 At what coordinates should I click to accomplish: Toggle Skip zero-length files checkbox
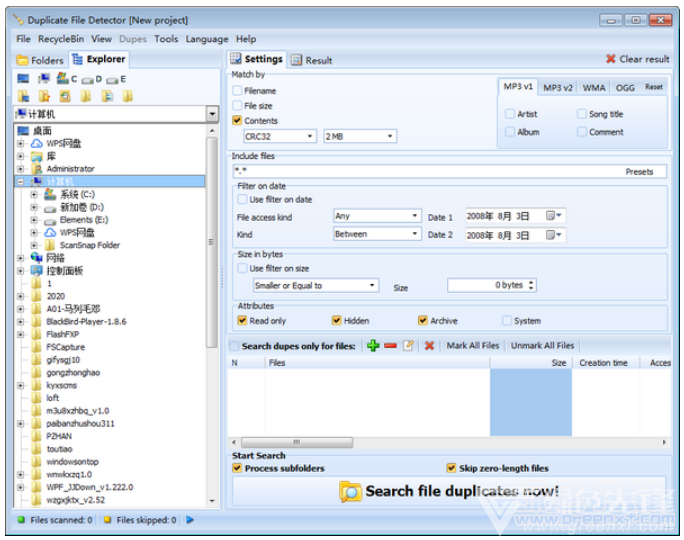pyautogui.click(x=451, y=468)
